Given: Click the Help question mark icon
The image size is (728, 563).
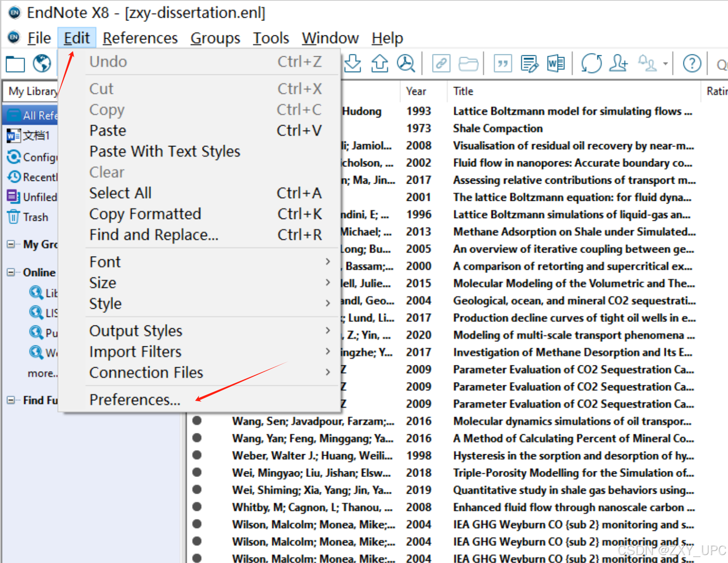Looking at the screenshot, I should coord(692,63).
